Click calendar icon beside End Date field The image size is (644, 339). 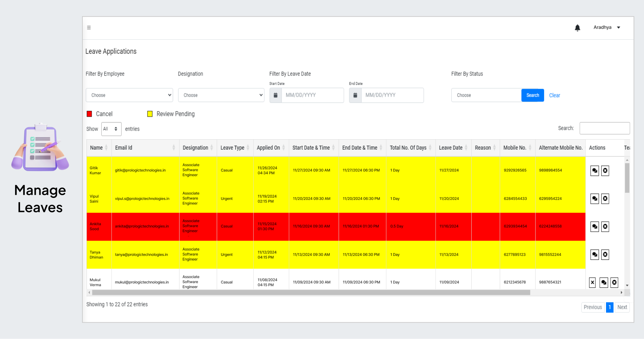355,95
